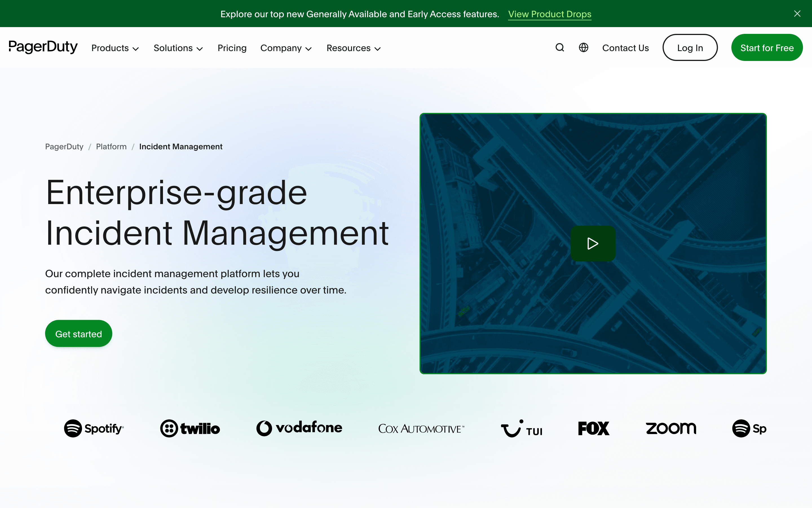Screen dimensions: 812x508
Task: Click the Get started button
Action: tap(78, 333)
